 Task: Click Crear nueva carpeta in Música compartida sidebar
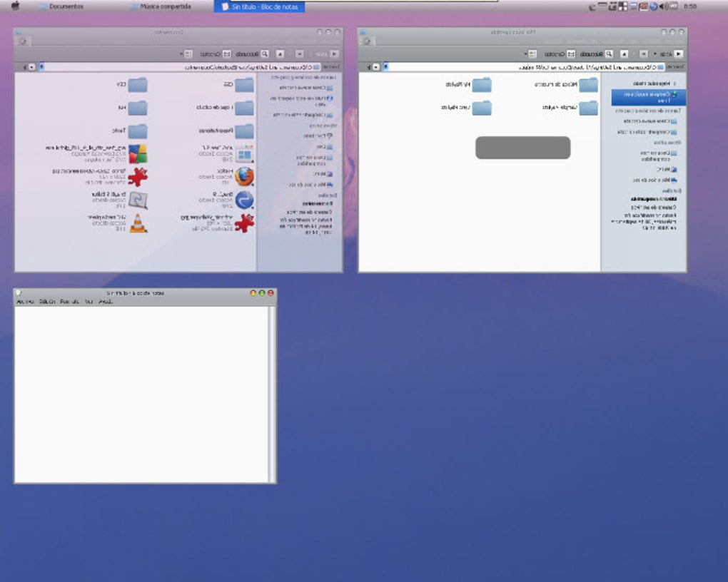coord(649,121)
